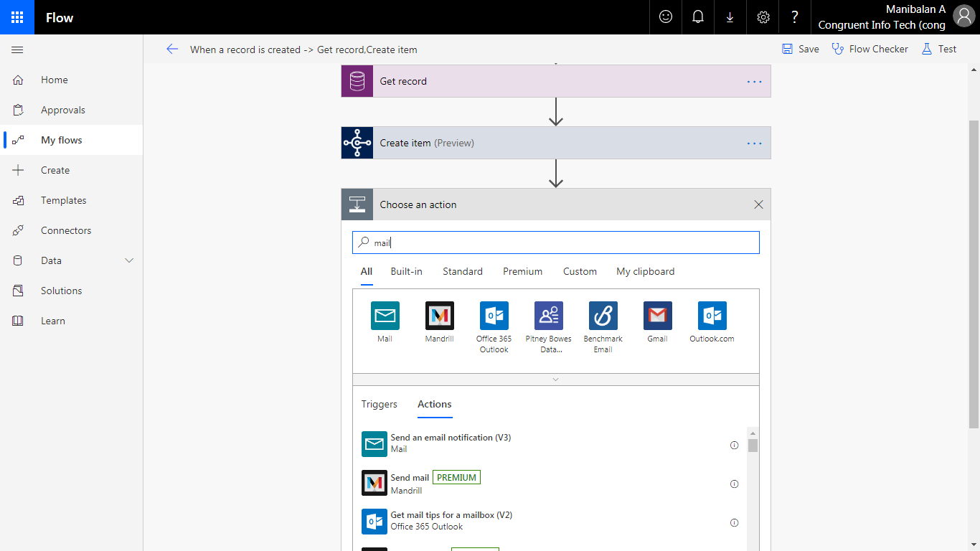Viewport: 980px width, 551px height.
Task: Open the app launcher waffle icon
Action: (17, 17)
